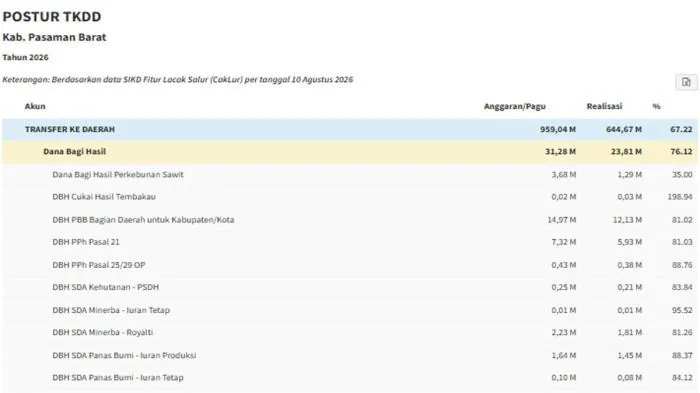Select DBH SDA Panas Bumi - Iuran Produksi
The image size is (700, 393).
350,355
